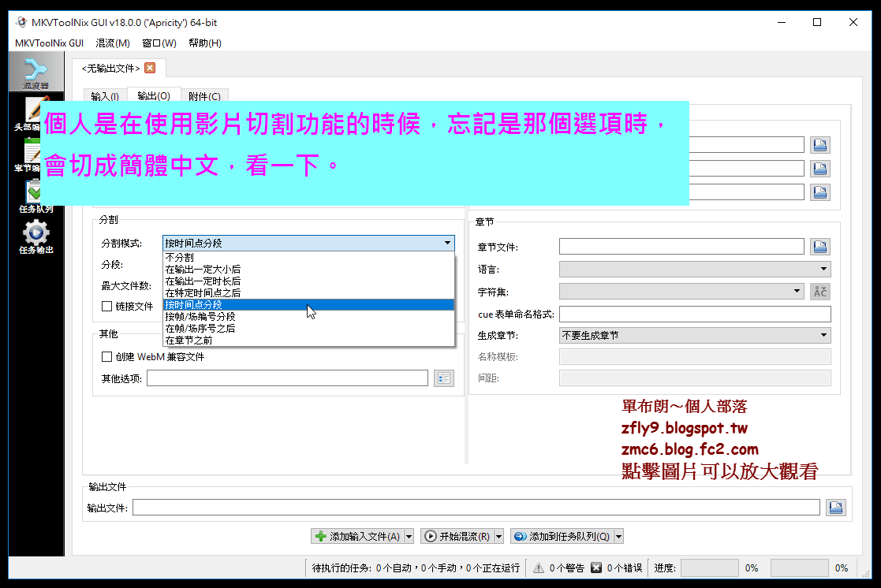This screenshot has height=588, width=881.
Task: Open the 任务队列 job queue icon
Action: pos(36,196)
